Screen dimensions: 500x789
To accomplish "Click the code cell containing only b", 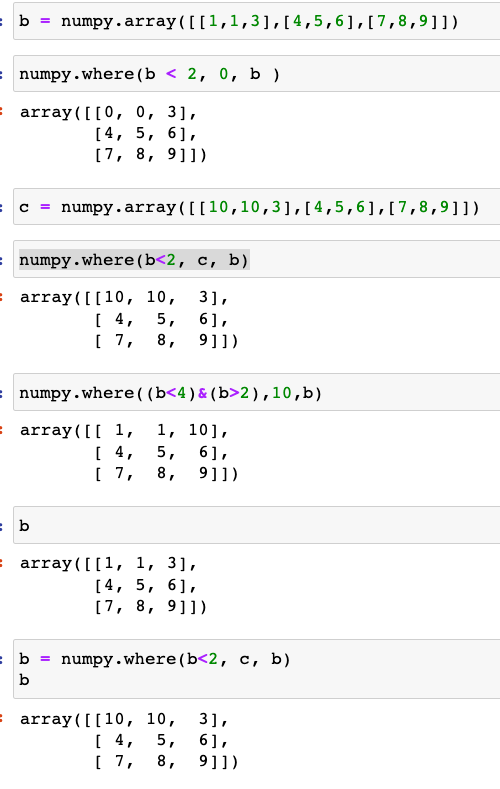I will click(x=257, y=525).
